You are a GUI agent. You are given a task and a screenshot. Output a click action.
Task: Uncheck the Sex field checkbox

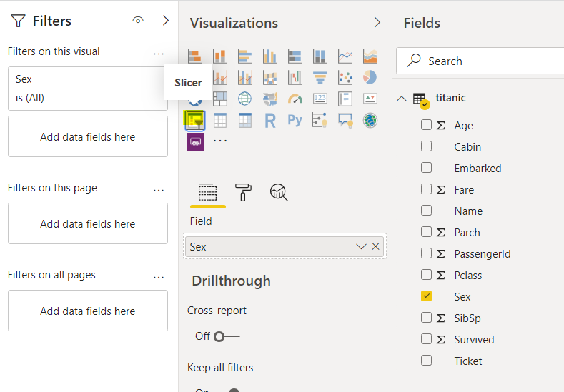pos(426,296)
